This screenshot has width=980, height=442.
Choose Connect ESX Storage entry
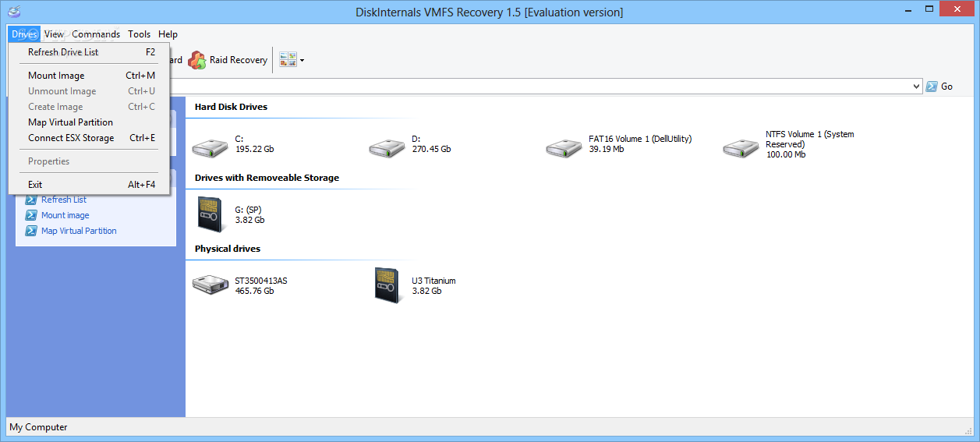click(x=89, y=138)
